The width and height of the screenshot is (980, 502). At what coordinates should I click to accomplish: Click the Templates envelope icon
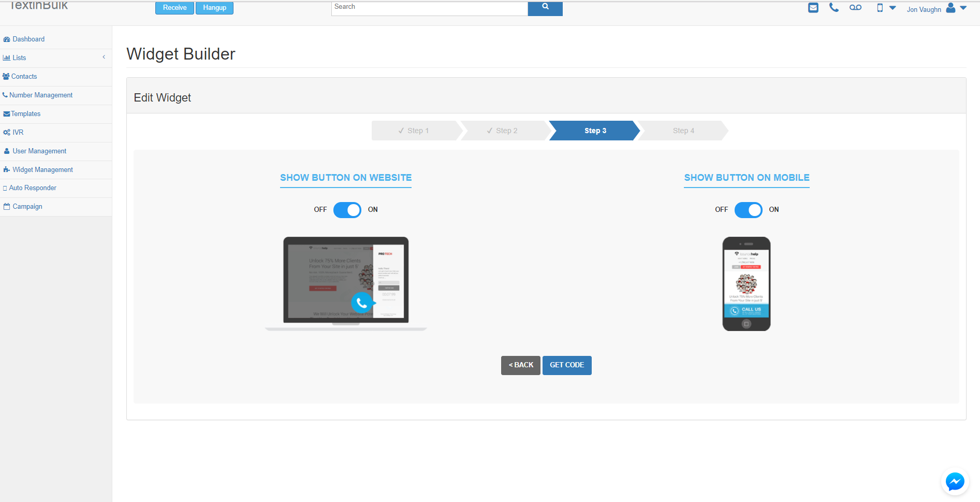pyautogui.click(x=7, y=114)
